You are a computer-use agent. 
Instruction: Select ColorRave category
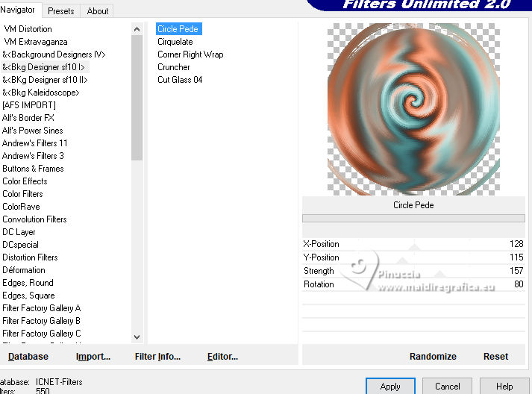(21, 207)
